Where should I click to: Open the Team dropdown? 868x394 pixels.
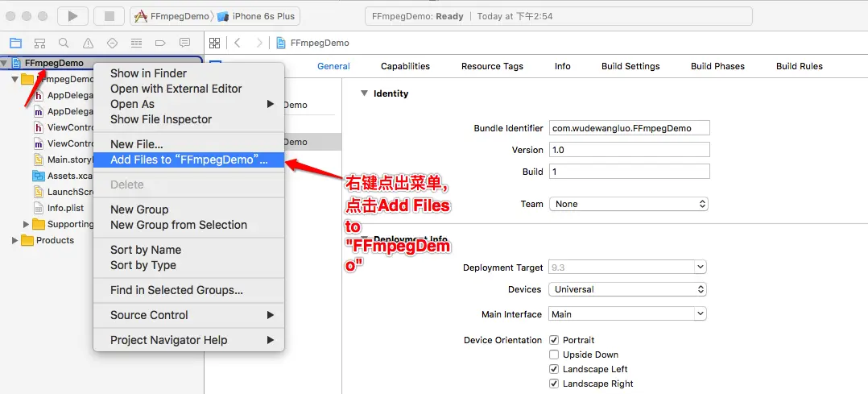coord(629,204)
